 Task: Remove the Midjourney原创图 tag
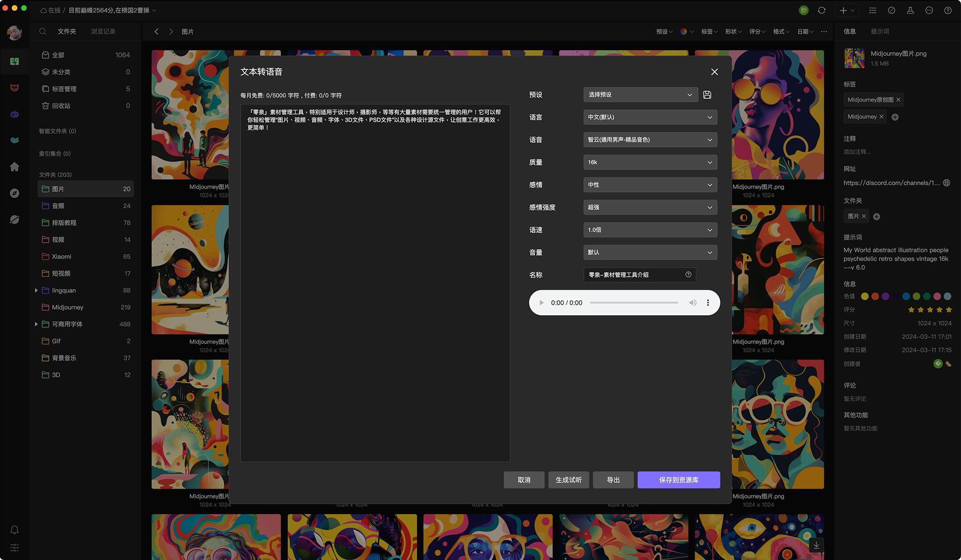click(x=898, y=99)
